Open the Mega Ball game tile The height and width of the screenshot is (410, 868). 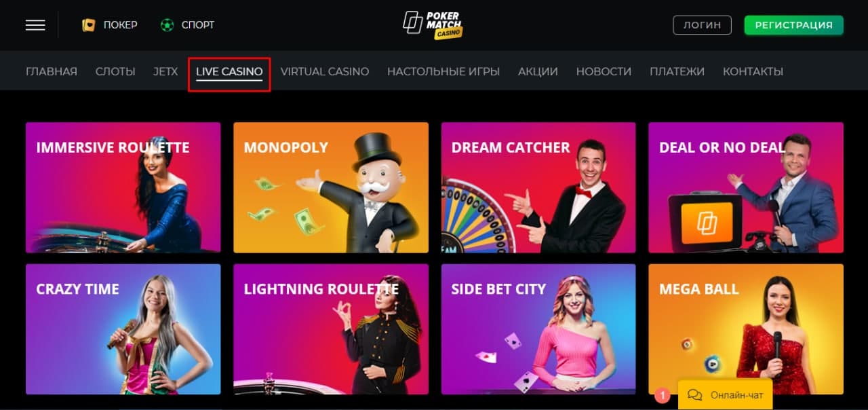tap(746, 329)
